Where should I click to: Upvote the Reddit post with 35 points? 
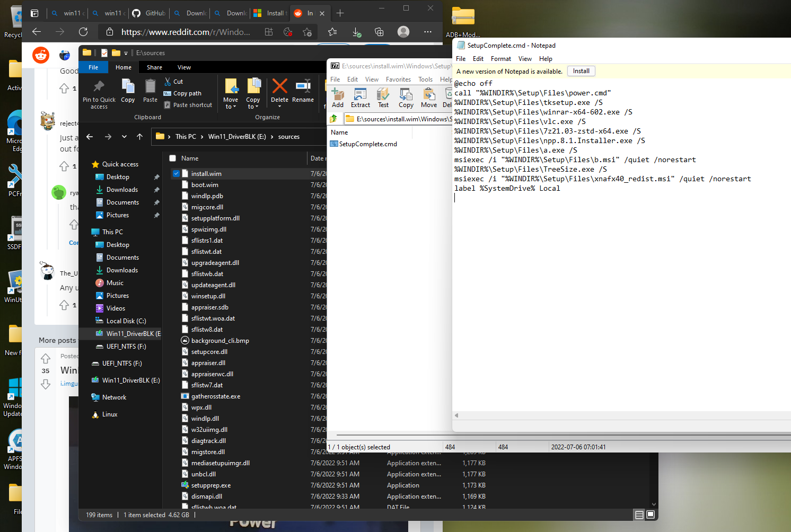click(46, 359)
